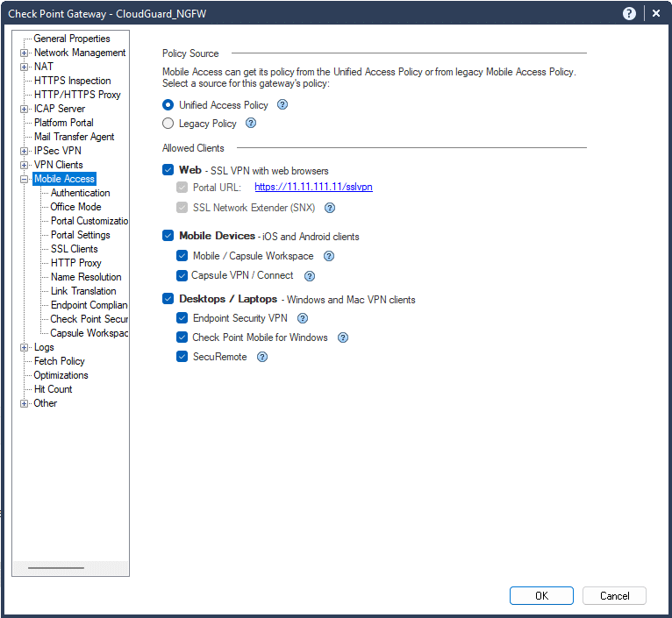Click help icon next to Endpoint Security VPN
This screenshot has width=672, height=618.
click(x=303, y=318)
